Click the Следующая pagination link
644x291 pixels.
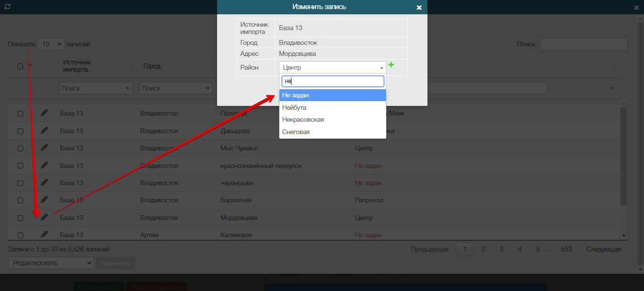603,249
